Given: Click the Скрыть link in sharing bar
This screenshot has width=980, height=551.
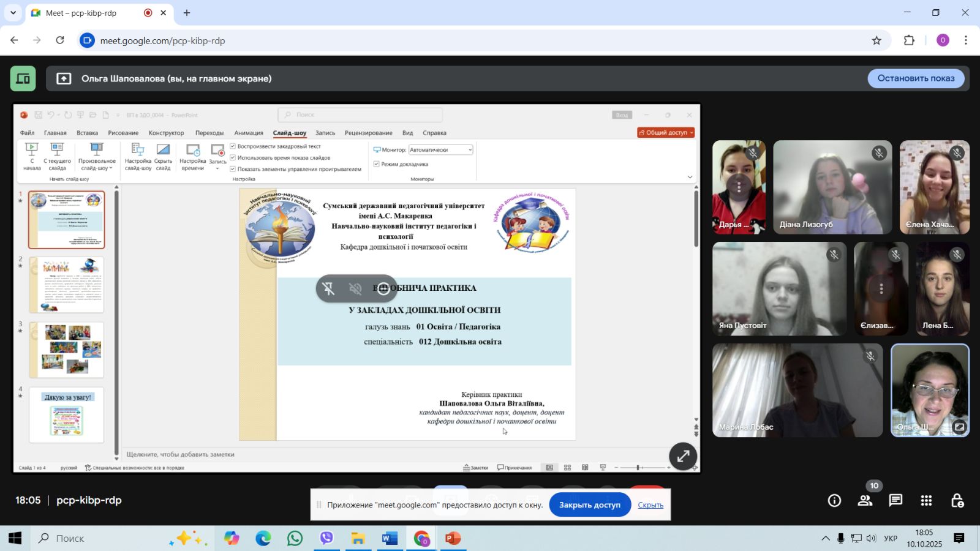Looking at the screenshot, I should coord(650,505).
